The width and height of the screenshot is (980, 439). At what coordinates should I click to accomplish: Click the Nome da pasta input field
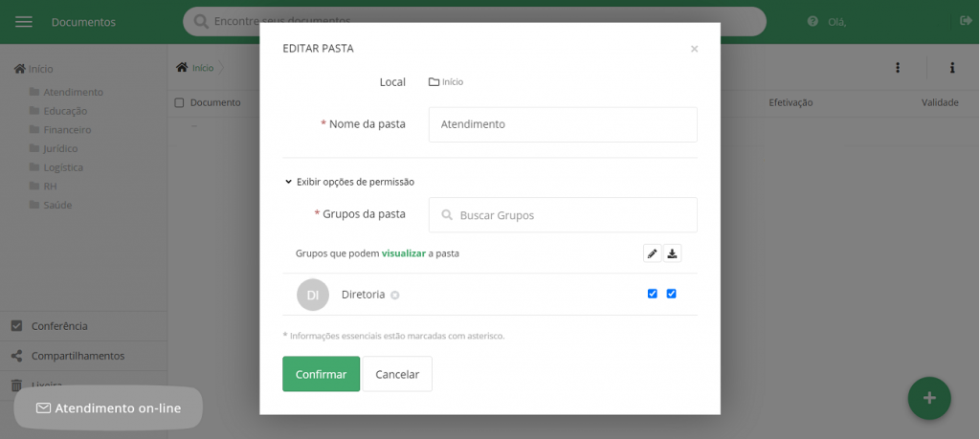click(x=563, y=124)
